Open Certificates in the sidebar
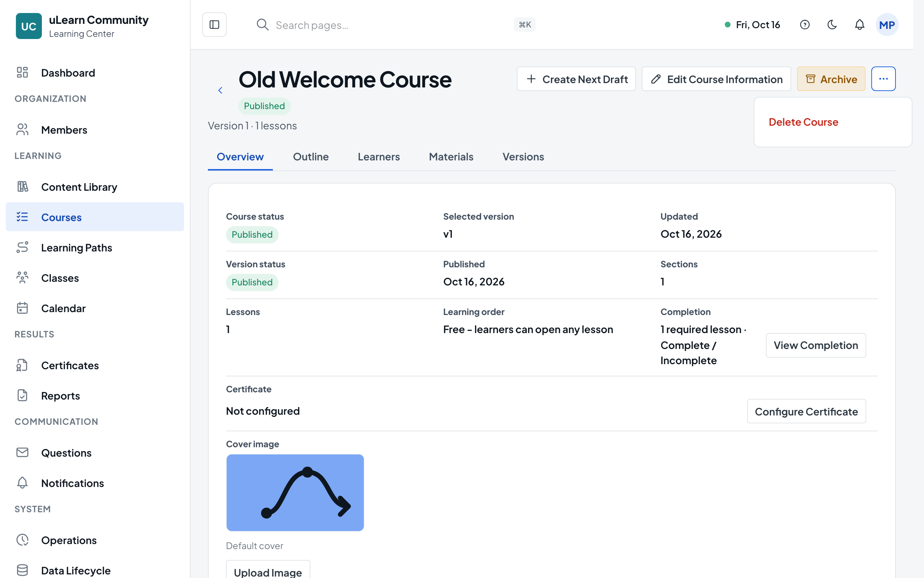 click(x=95, y=365)
